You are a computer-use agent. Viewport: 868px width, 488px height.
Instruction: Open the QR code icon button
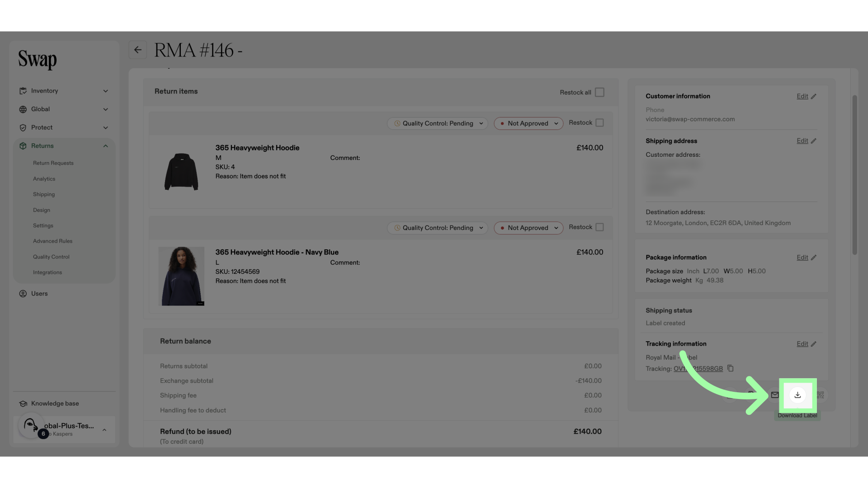[821, 395]
